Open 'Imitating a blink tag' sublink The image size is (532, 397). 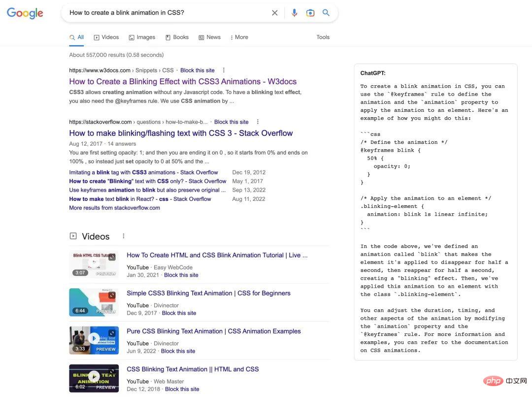point(143,172)
